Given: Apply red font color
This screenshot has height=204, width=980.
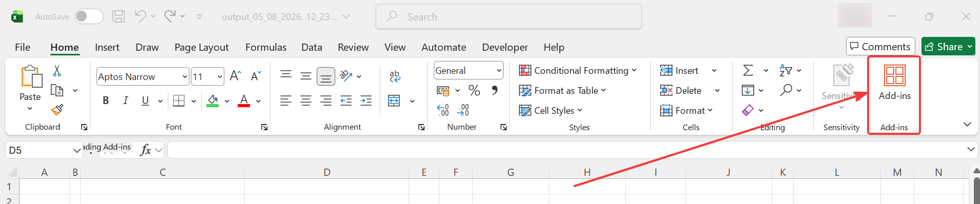Looking at the screenshot, I should [x=244, y=101].
